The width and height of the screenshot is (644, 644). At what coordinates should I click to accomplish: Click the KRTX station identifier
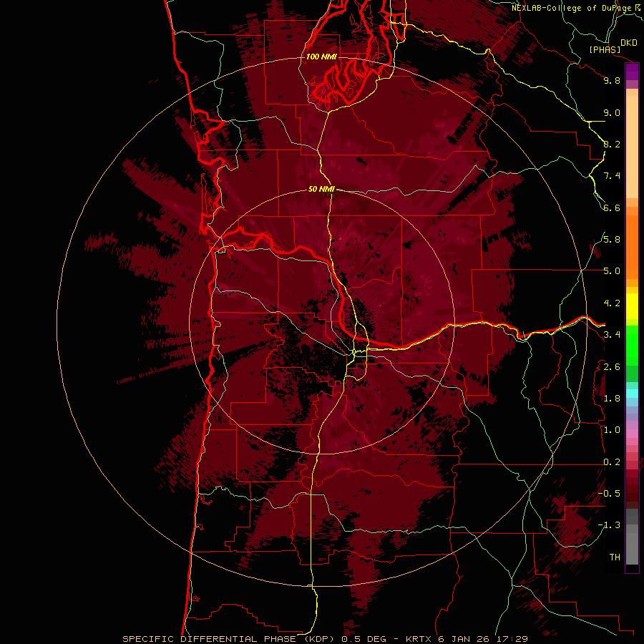pyautogui.click(x=420, y=639)
